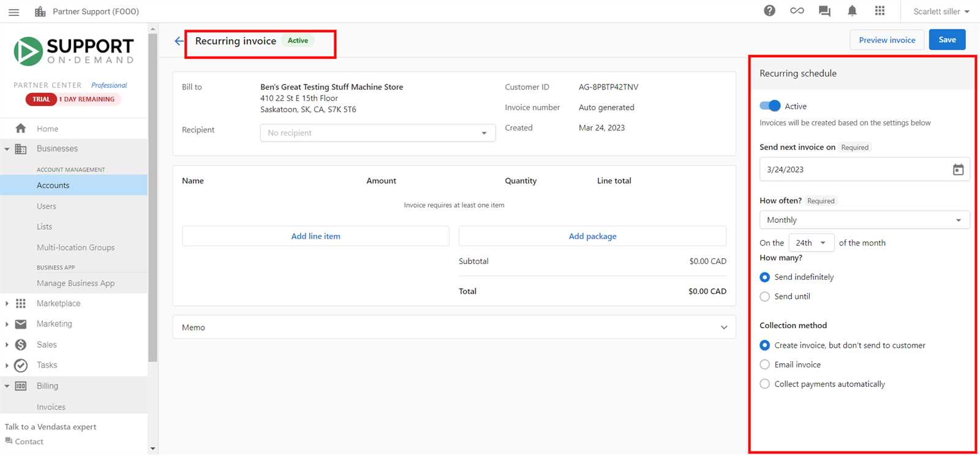Click the Home sidebar label

47,129
